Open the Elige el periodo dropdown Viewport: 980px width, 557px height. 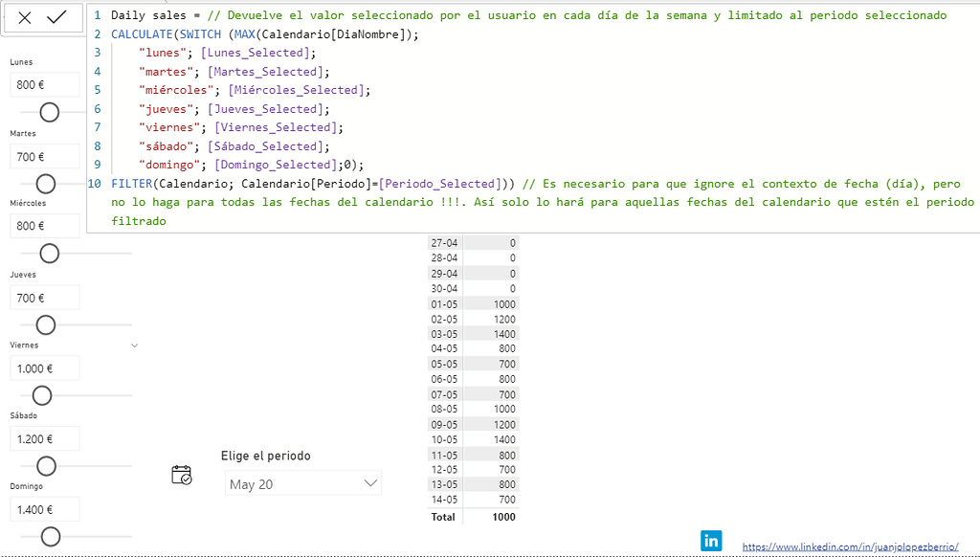304,484
